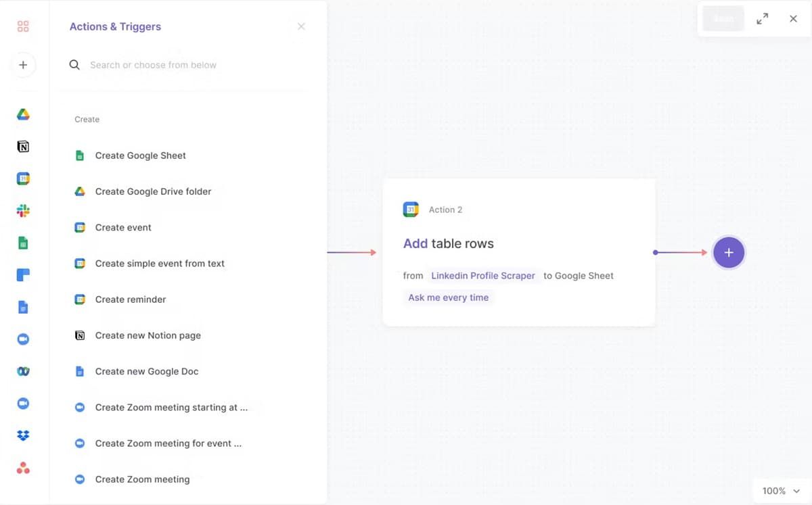Click the Trello icon in the sidebar

tap(23, 275)
